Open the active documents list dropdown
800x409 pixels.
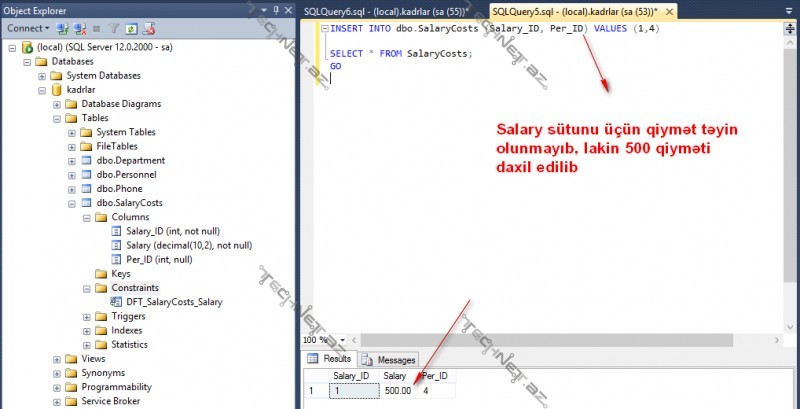790,10
